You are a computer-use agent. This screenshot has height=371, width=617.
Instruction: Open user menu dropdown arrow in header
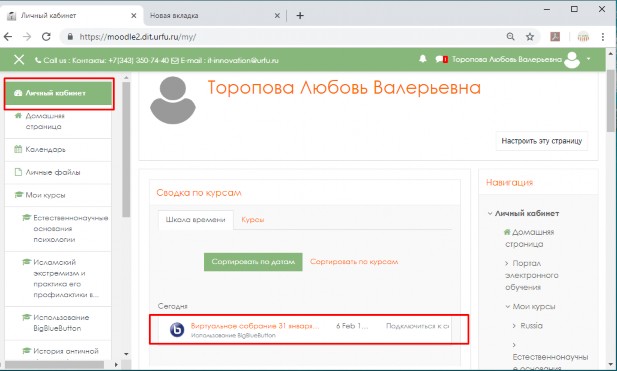tap(589, 59)
